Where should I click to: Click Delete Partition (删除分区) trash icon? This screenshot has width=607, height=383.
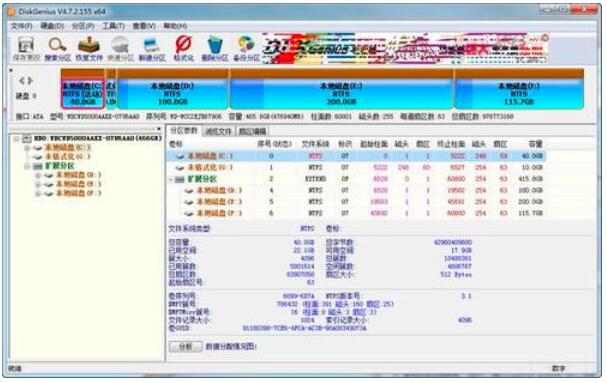click(214, 49)
